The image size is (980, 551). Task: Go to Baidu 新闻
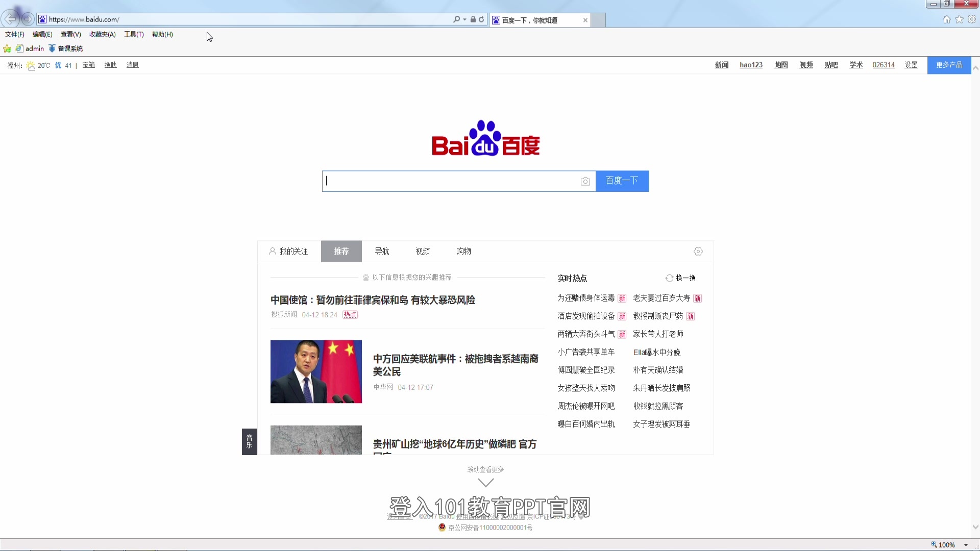pos(722,65)
